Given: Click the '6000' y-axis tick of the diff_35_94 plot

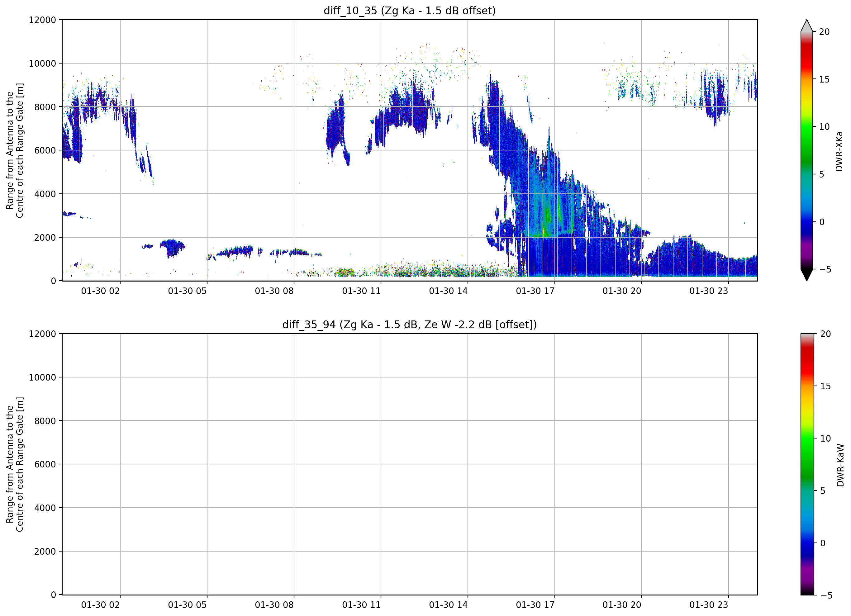Looking at the screenshot, I should (x=45, y=464).
